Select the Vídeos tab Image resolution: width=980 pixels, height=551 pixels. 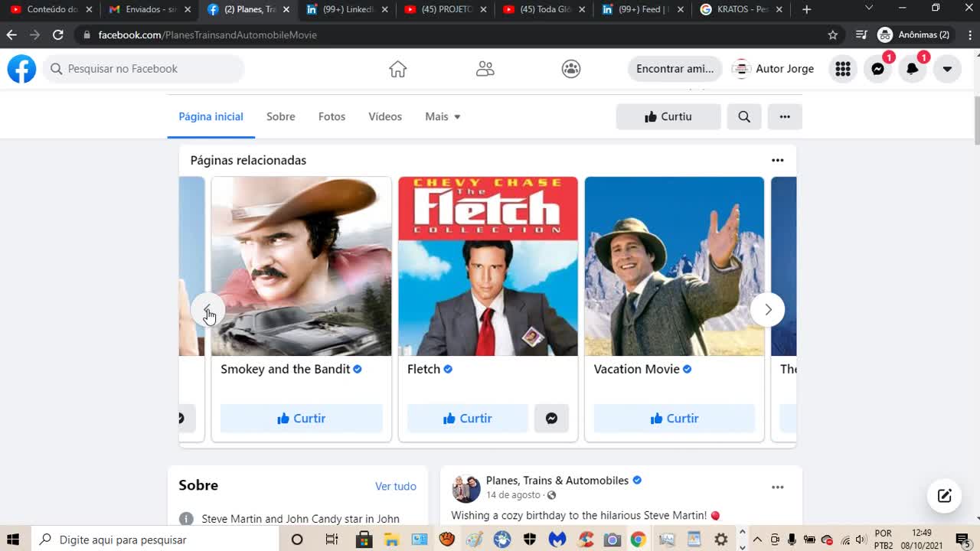point(385,116)
